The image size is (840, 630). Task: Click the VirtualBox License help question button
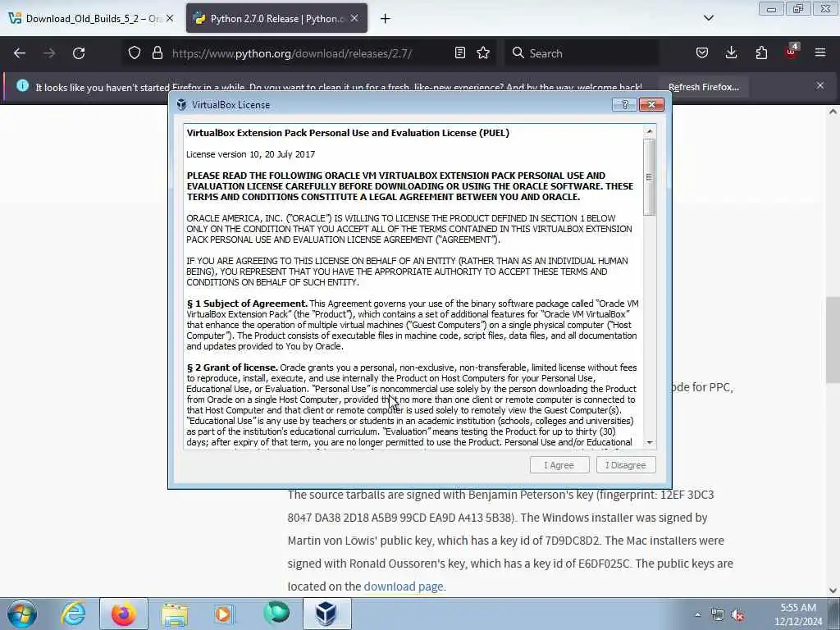coord(624,104)
